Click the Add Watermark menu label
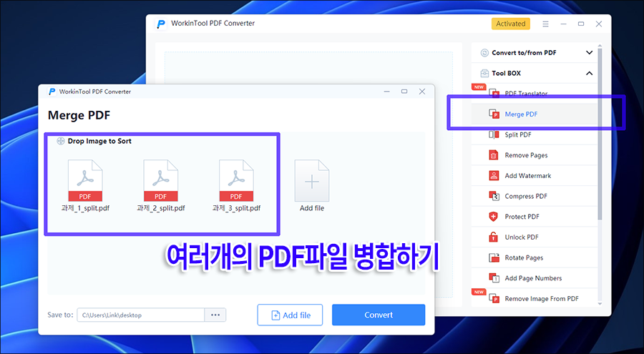Viewport: 644px width, 354px height. coord(528,176)
